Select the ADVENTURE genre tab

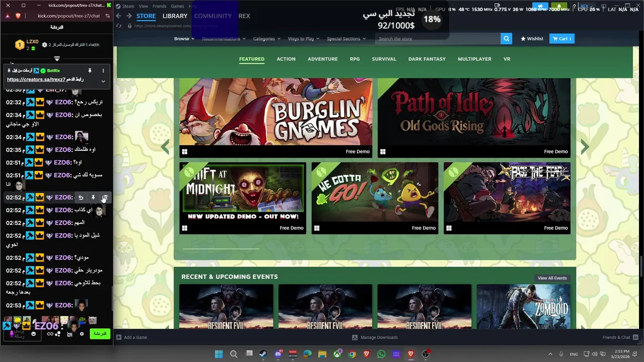323,59
